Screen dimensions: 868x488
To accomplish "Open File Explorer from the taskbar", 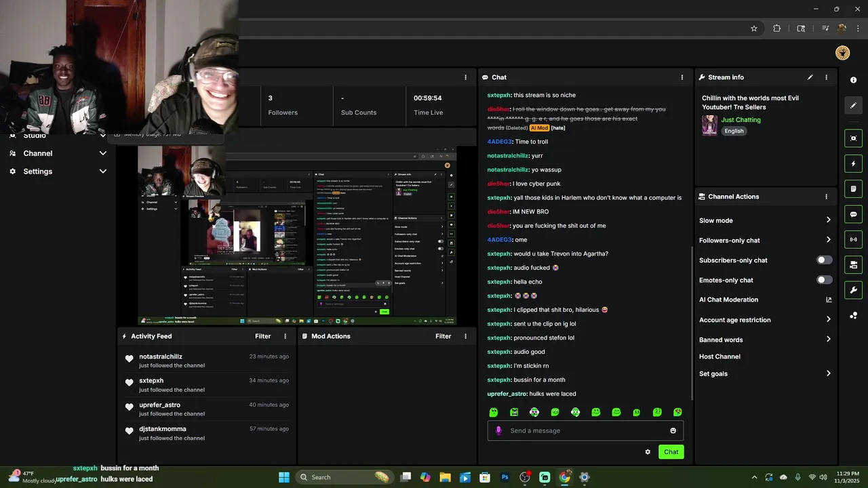I will pos(445,477).
